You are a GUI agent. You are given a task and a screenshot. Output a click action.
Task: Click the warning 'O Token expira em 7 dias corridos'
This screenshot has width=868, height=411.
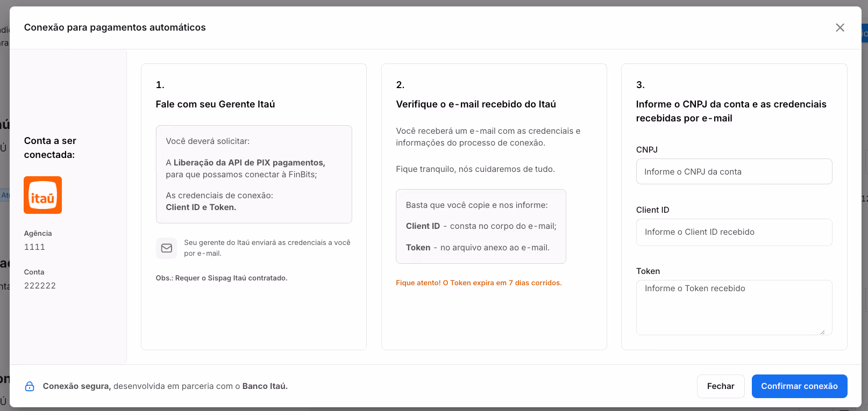tap(502, 283)
